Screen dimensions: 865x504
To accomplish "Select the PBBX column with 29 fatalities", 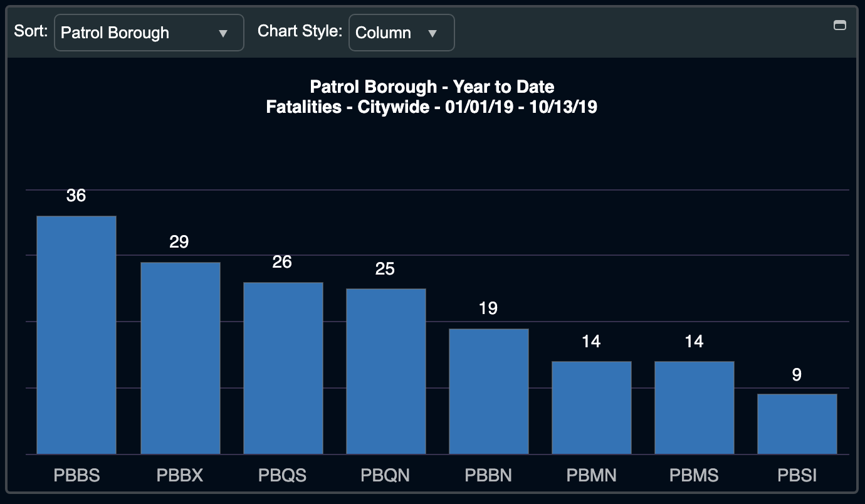I will click(181, 358).
